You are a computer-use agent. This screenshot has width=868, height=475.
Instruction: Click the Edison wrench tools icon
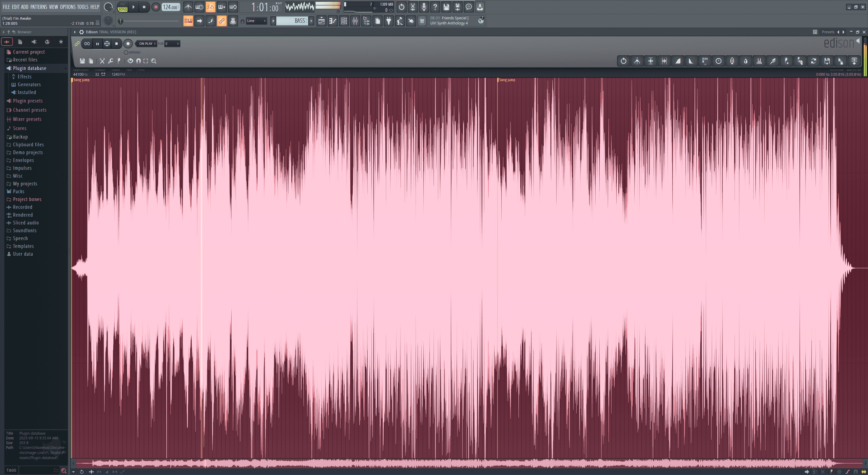[111, 61]
